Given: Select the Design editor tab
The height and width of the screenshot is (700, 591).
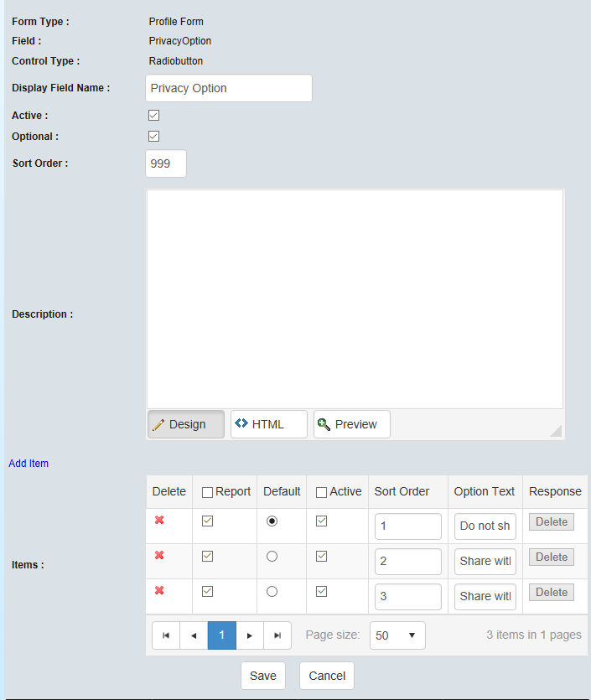Looking at the screenshot, I should coord(185,424).
